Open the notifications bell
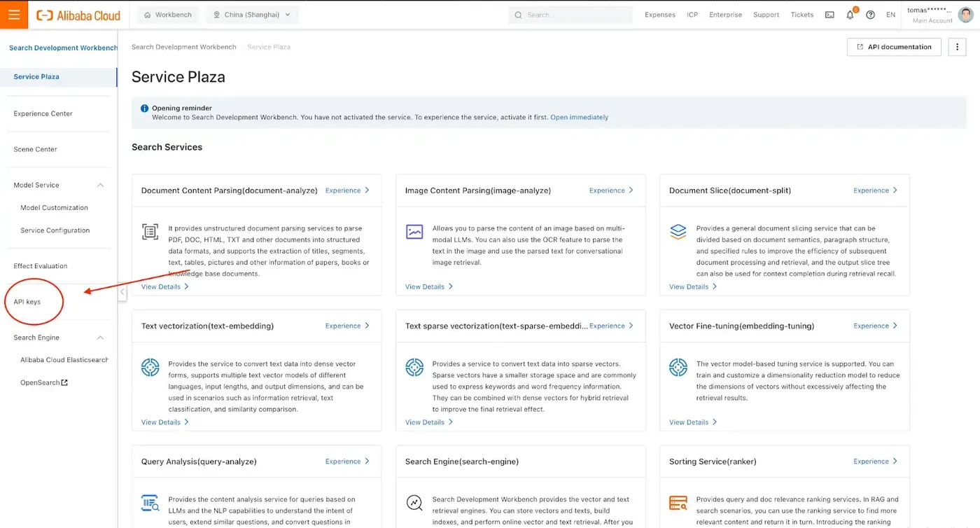The width and height of the screenshot is (980, 528). point(850,15)
